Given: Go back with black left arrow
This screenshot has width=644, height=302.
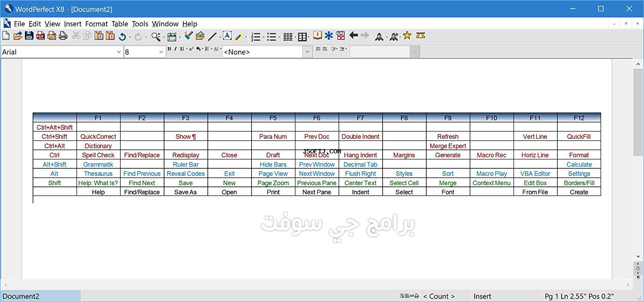Looking at the screenshot, I should (x=353, y=35).
